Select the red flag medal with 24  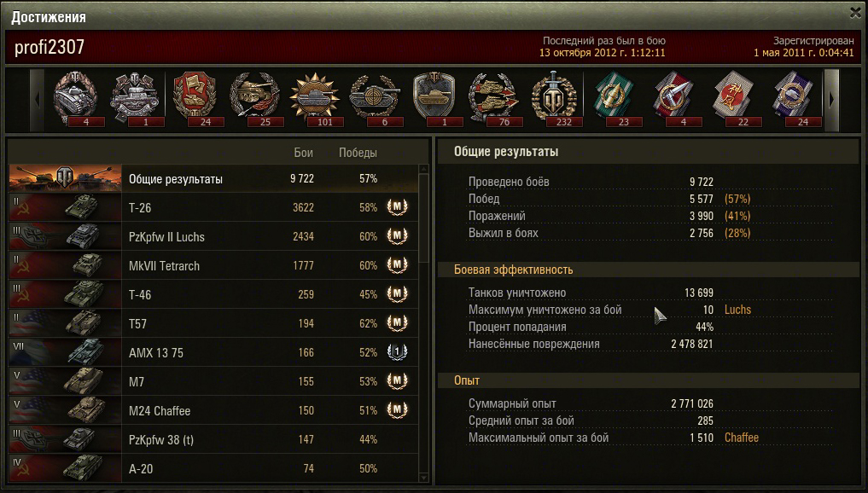pyautogui.click(x=195, y=98)
